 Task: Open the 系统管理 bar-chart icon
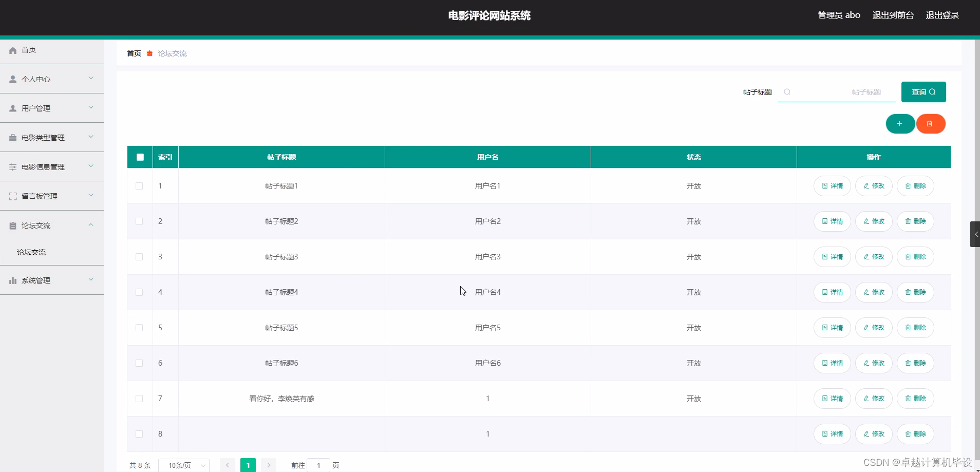[x=12, y=280]
